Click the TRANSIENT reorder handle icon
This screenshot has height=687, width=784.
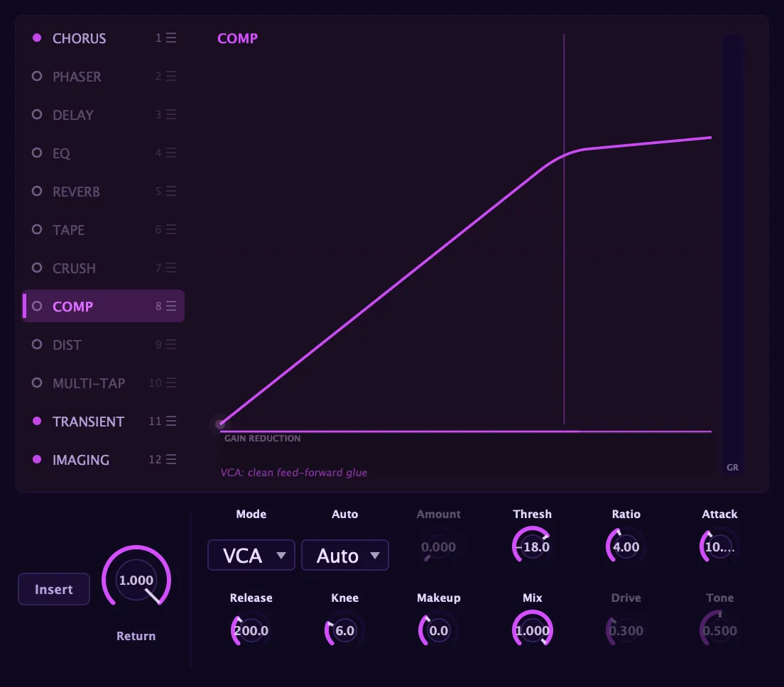(x=171, y=421)
